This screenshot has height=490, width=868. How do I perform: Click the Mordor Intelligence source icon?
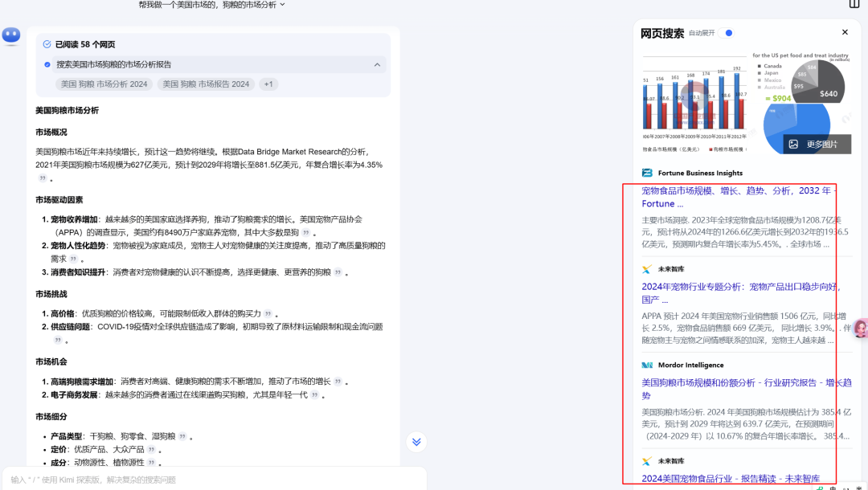point(648,365)
